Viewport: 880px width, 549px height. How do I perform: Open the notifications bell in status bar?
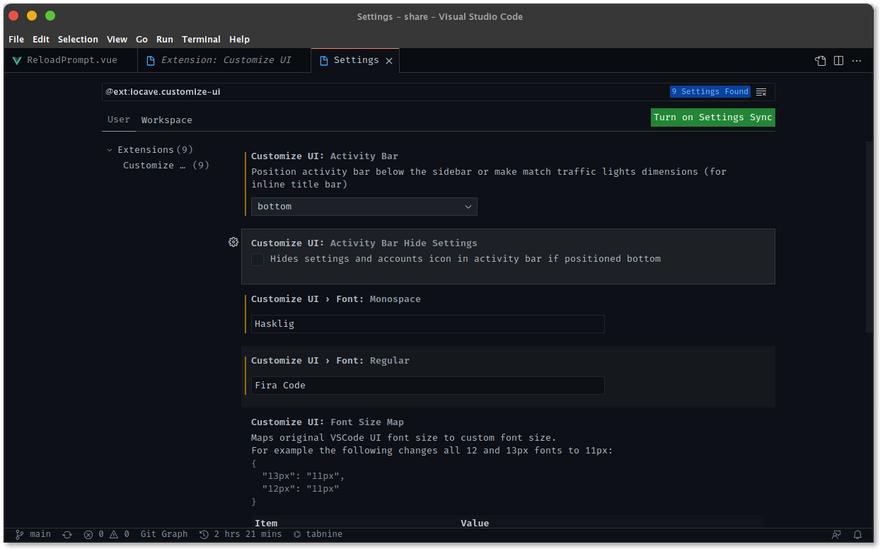pos(857,534)
